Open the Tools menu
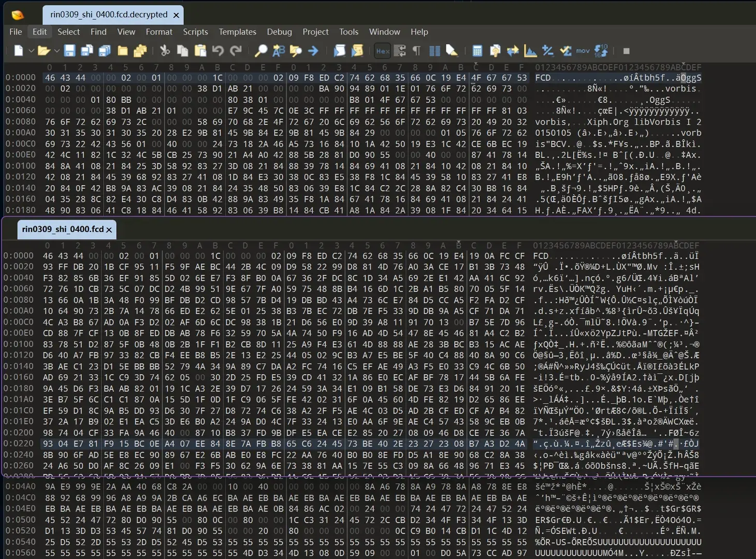 348,32
